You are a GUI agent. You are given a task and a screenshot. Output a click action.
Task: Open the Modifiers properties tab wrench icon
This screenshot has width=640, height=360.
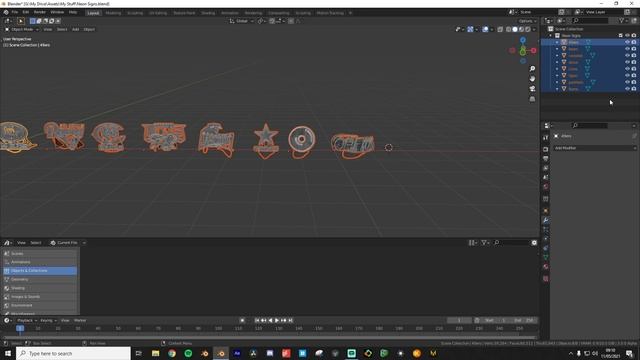[x=546, y=220]
